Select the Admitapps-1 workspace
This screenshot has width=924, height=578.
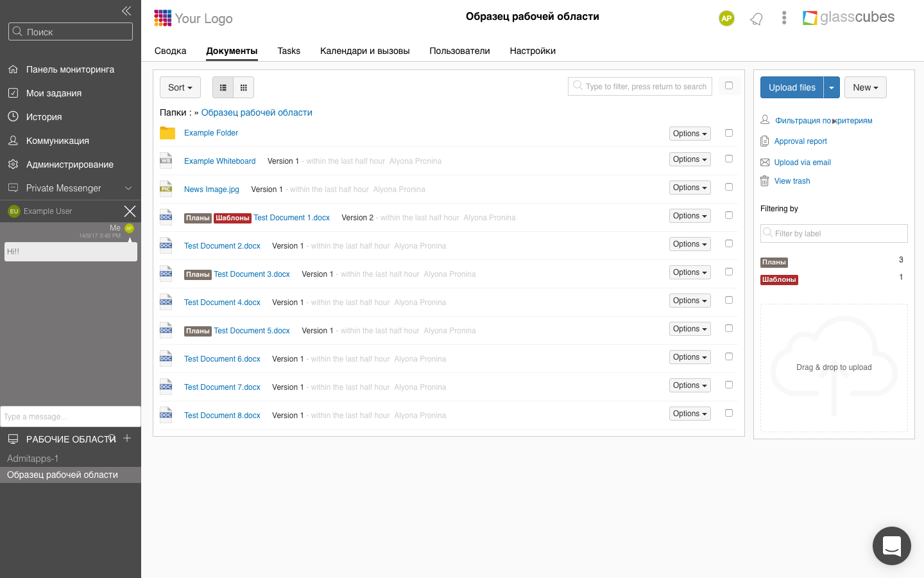(x=33, y=459)
